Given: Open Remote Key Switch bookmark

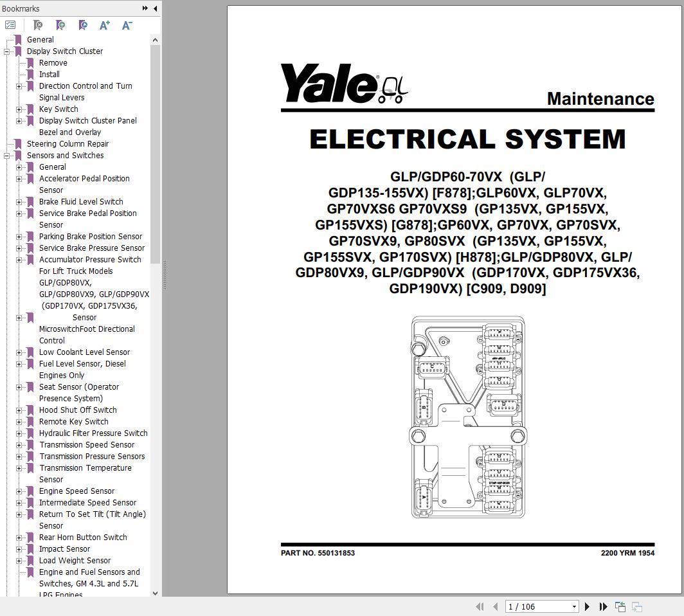Looking at the screenshot, I should point(74,421).
